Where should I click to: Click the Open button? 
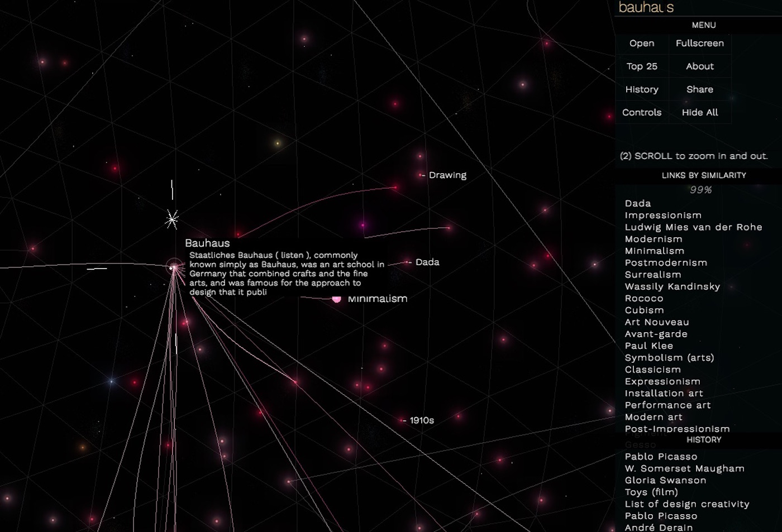[x=641, y=43]
